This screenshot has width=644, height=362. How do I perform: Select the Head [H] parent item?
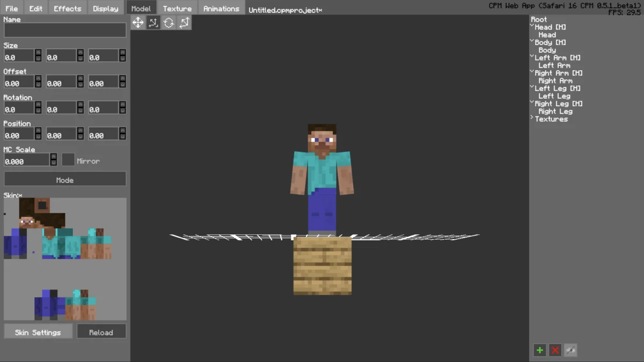(x=550, y=27)
